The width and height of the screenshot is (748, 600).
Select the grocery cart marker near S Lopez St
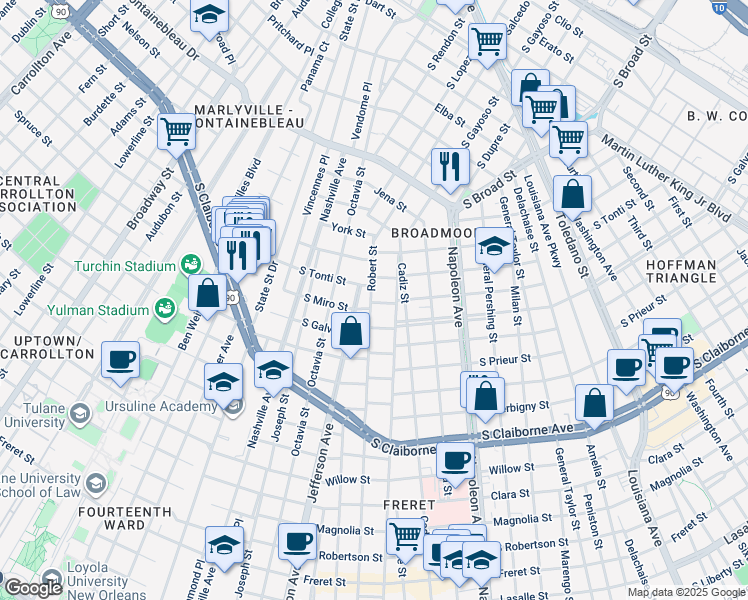point(487,42)
